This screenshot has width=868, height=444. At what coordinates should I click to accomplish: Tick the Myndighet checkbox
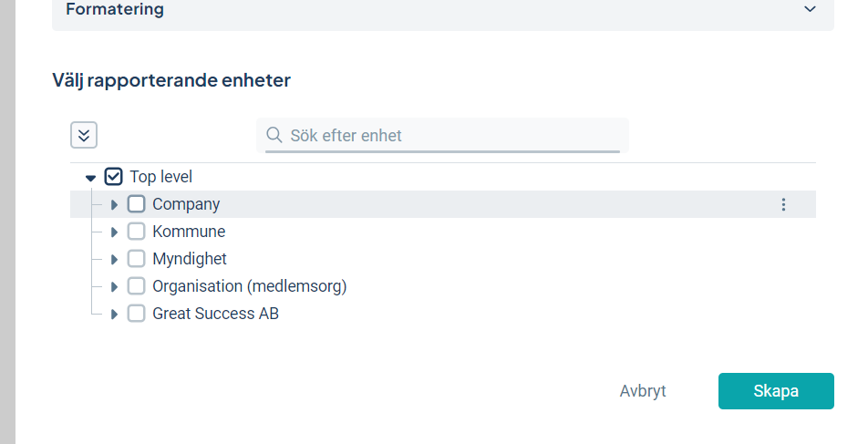click(136, 259)
